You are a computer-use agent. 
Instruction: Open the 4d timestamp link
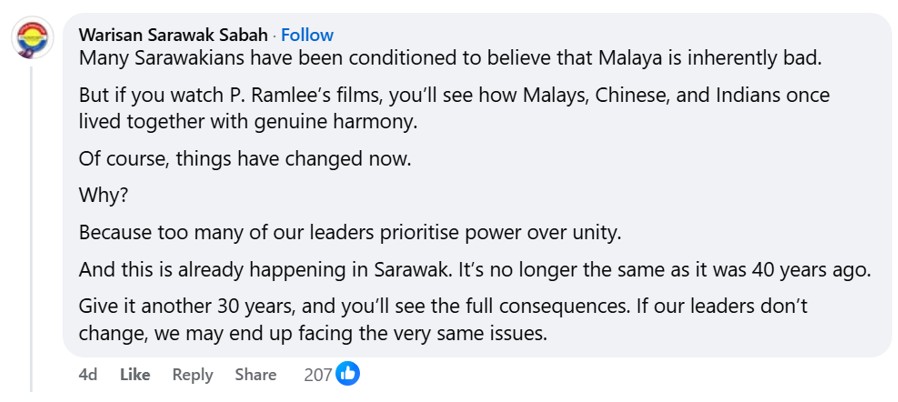coord(88,374)
